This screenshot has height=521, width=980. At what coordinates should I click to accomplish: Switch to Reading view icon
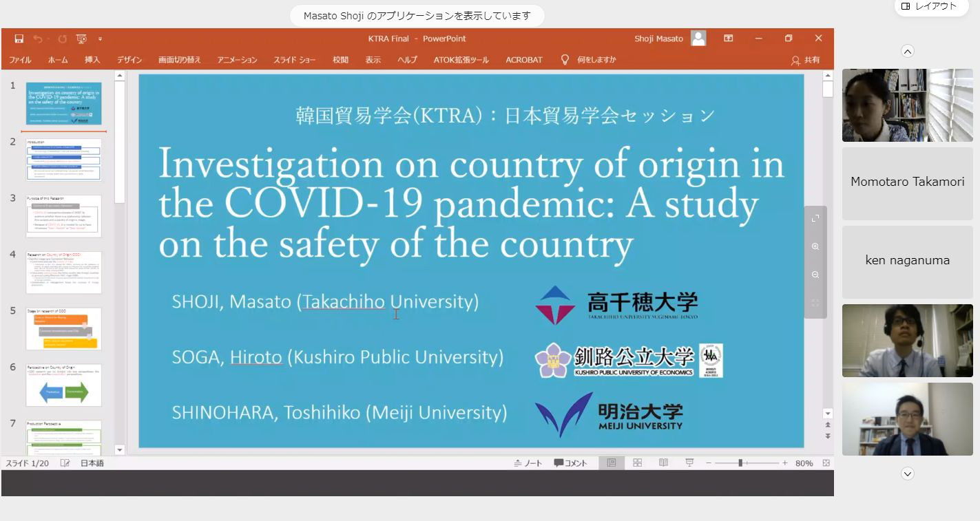coord(663,463)
